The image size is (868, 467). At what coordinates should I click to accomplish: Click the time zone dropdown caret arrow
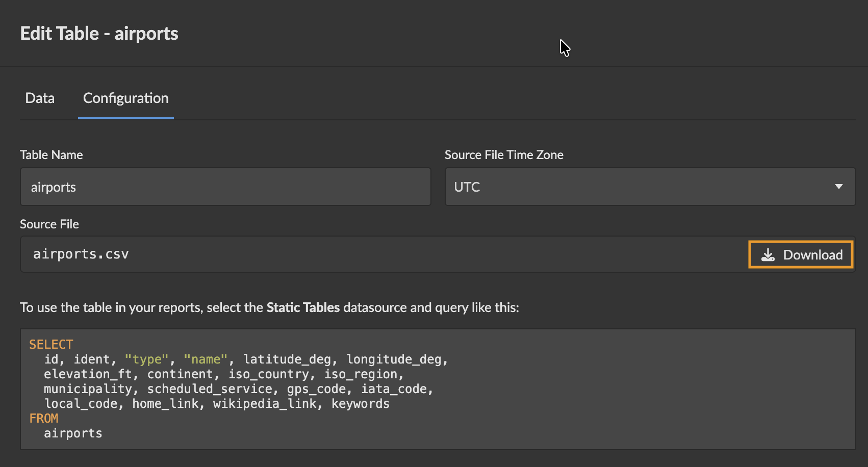point(838,187)
